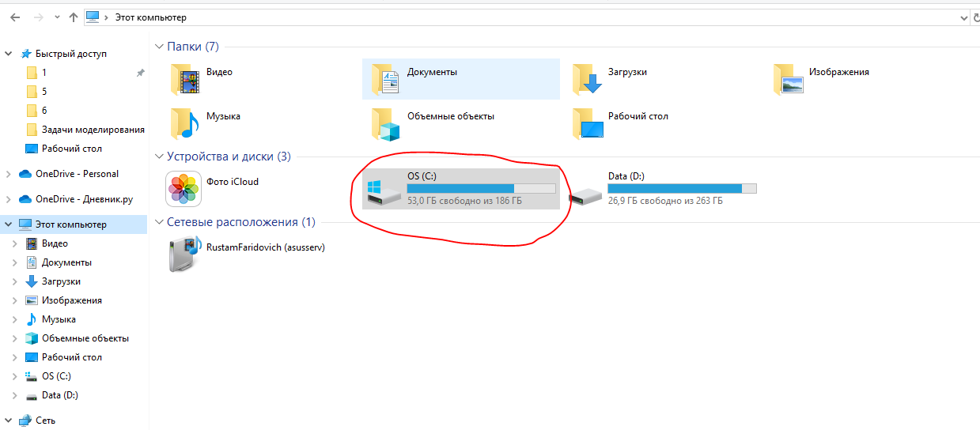The height and width of the screenshot is (430, 980).
Task: Expand Видео node in sidebar tree
Action: tap(14, 243)
